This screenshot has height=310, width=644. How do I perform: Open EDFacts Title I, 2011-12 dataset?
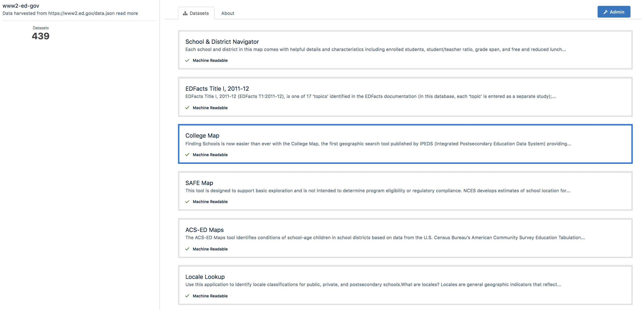[x=217, y=89]
